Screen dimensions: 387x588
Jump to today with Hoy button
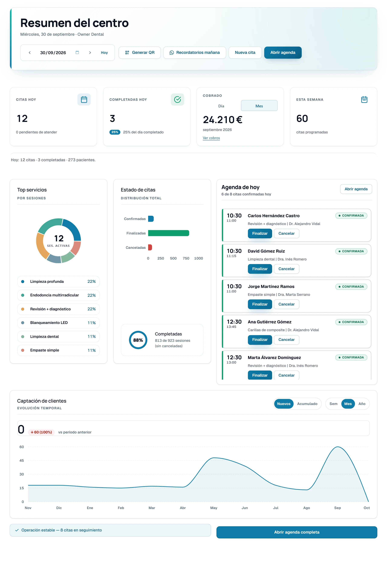tap(104, 53)
